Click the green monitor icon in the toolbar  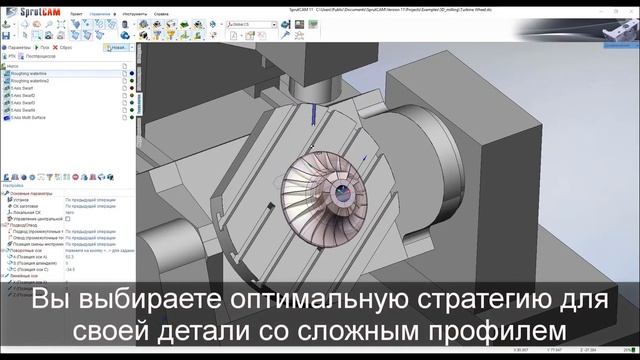(313, 24)
